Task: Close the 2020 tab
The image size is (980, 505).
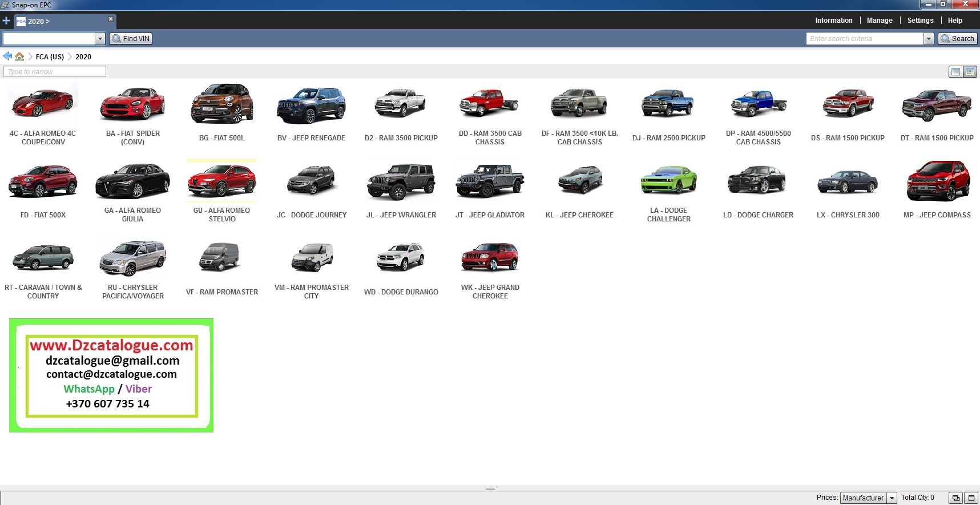Action: pyautogui.click(x=111, y=19)
